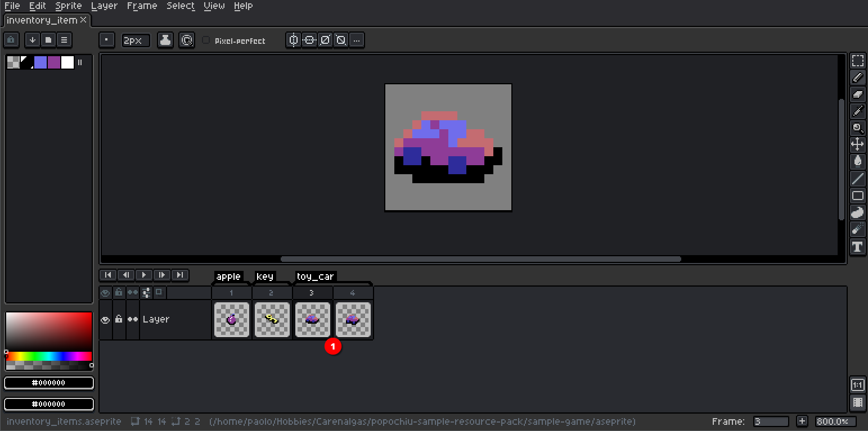Select the Line tool
Viewport: 868px width, 431px height.
(858, 178)
